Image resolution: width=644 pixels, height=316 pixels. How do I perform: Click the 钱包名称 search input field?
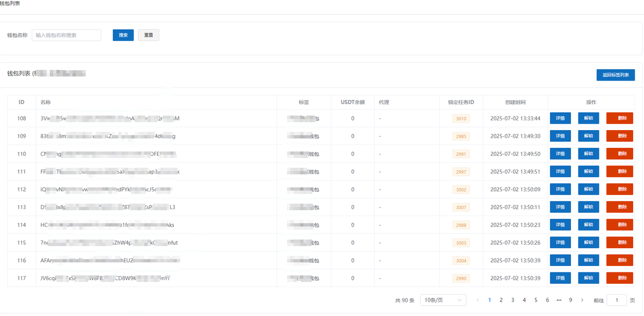pyautogui.click(x=67, y=35)
